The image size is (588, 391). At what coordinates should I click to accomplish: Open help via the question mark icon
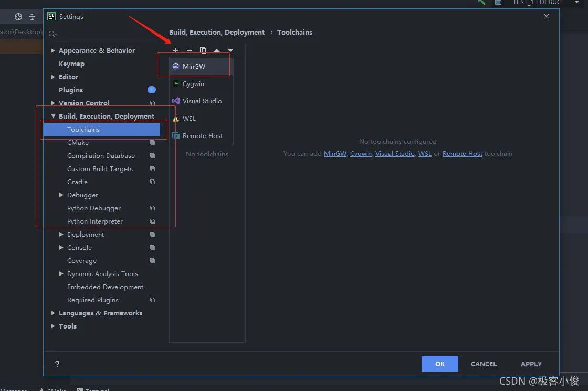tap(57, 364)
